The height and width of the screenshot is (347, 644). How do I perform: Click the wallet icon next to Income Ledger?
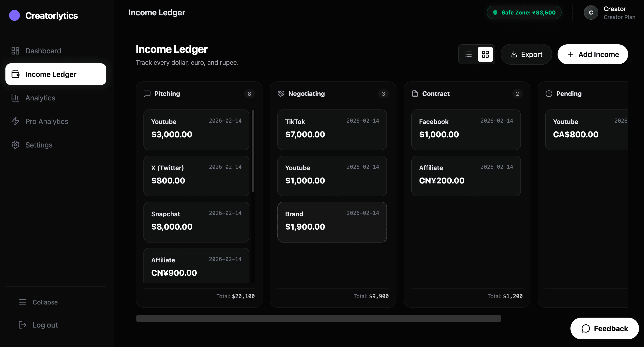point(15,74)
